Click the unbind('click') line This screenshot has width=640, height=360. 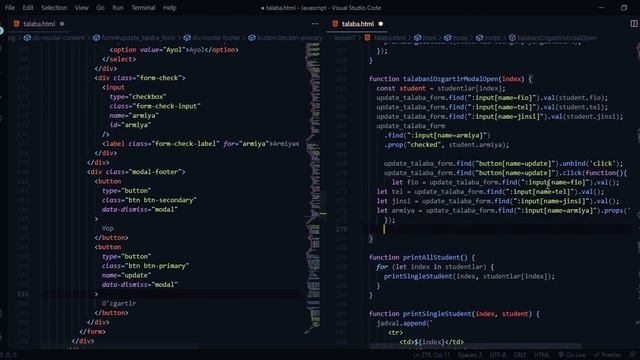coord(503,164)
